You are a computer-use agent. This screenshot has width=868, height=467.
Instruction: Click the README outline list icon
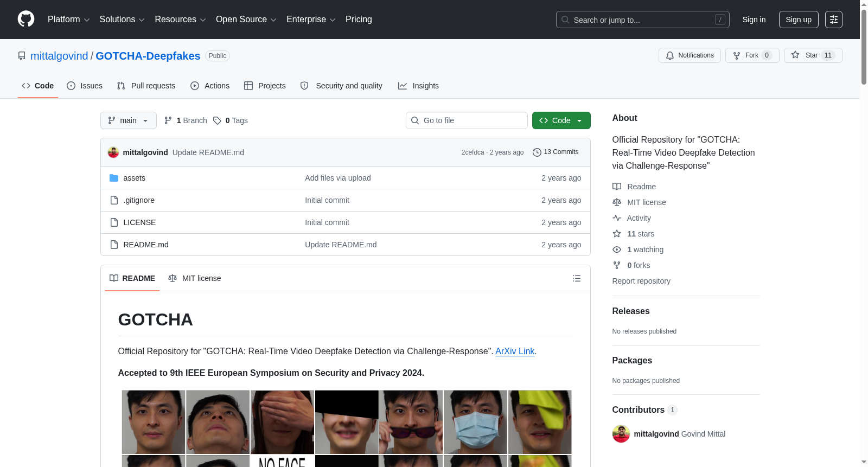tap(577, 278)
